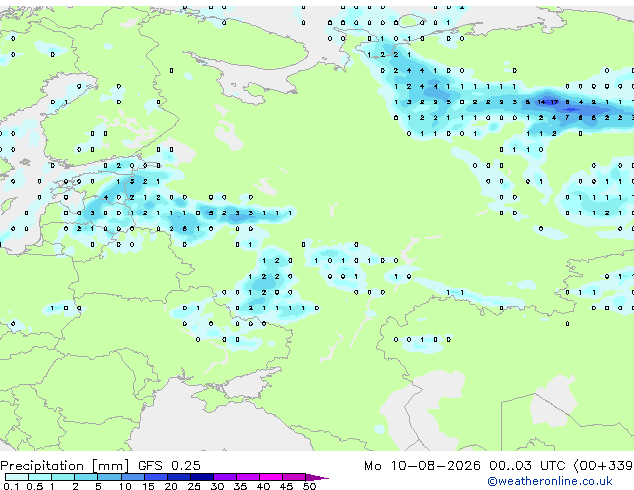Click the '17' precipitation value on the map

pos(554,102)
